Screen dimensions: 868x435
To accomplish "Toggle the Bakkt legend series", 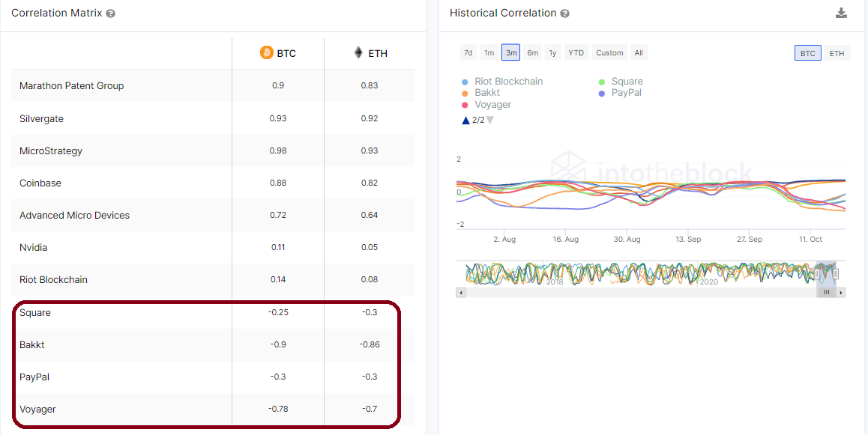I will [480, 93].
